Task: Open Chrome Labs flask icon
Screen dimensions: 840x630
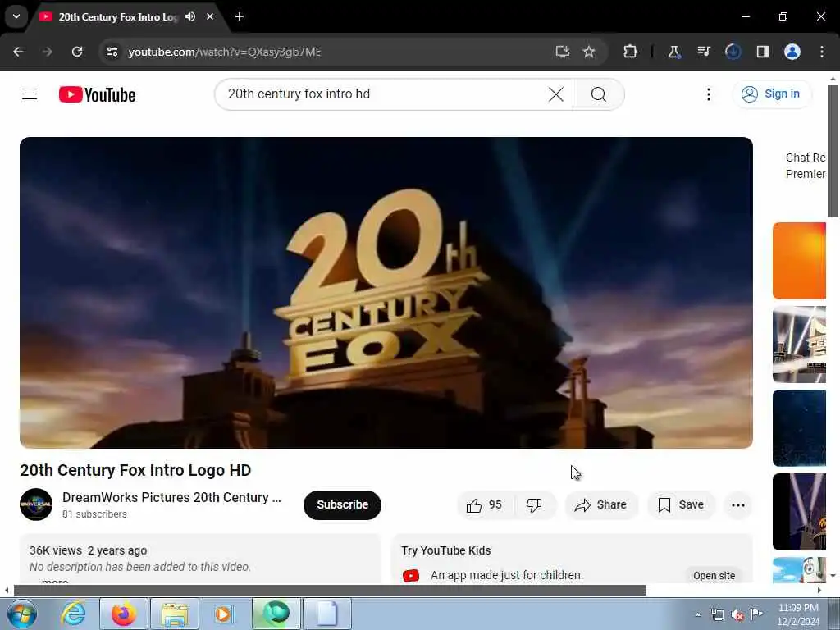Action: pos(674,52)
